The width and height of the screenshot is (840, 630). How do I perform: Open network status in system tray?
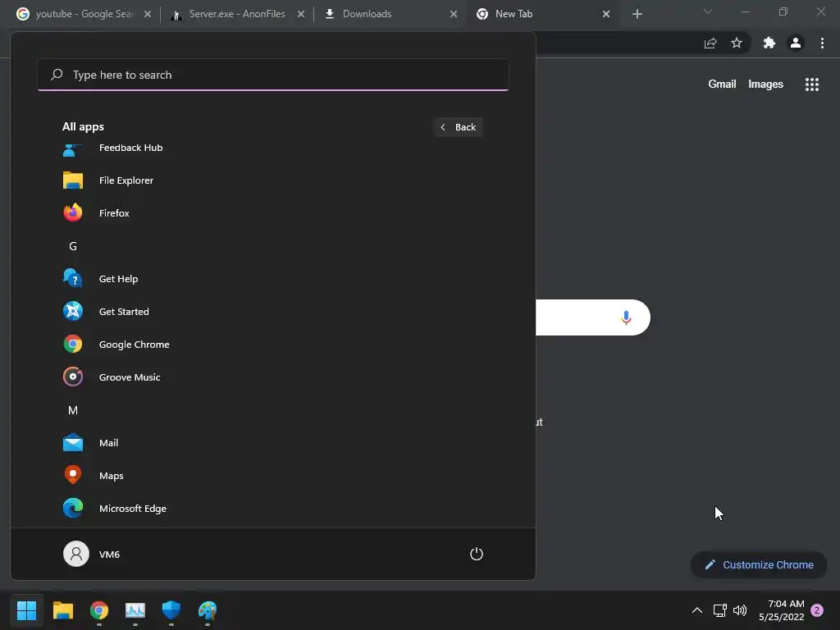click(720, 610)
